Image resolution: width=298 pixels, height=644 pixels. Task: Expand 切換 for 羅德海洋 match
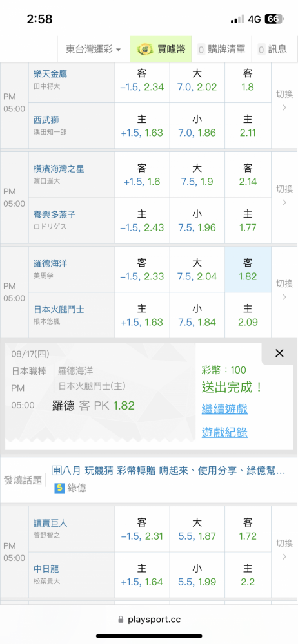point(284,290)
